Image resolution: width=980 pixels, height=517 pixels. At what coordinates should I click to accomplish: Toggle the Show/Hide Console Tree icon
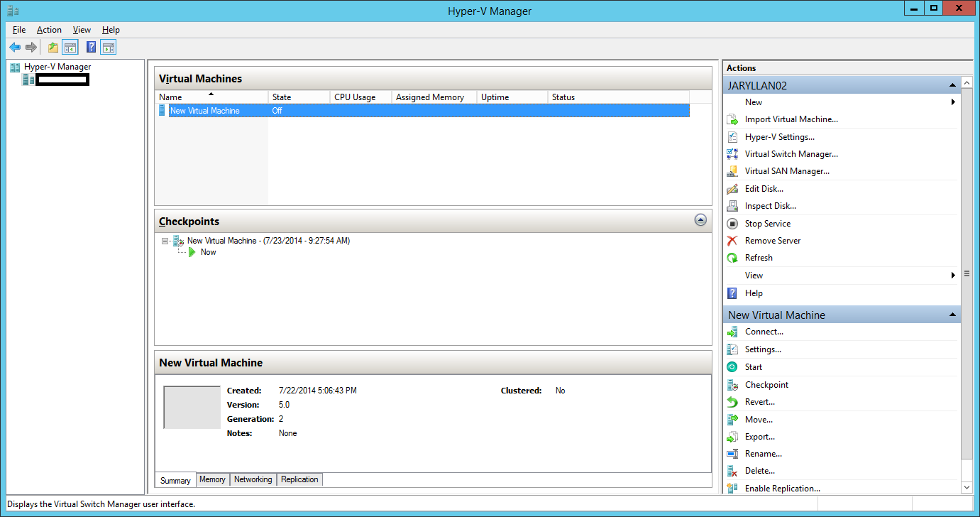point(70,48)
